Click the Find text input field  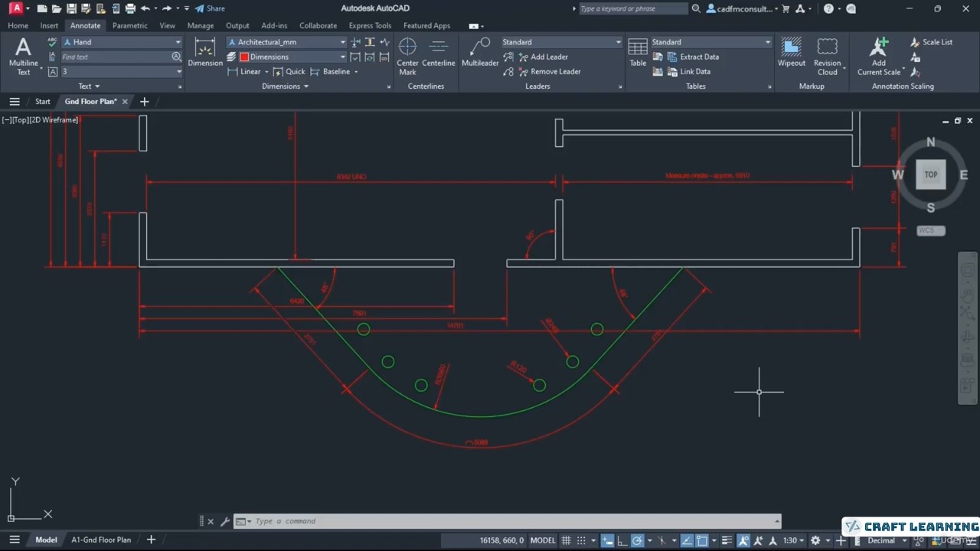coord(115,57)
